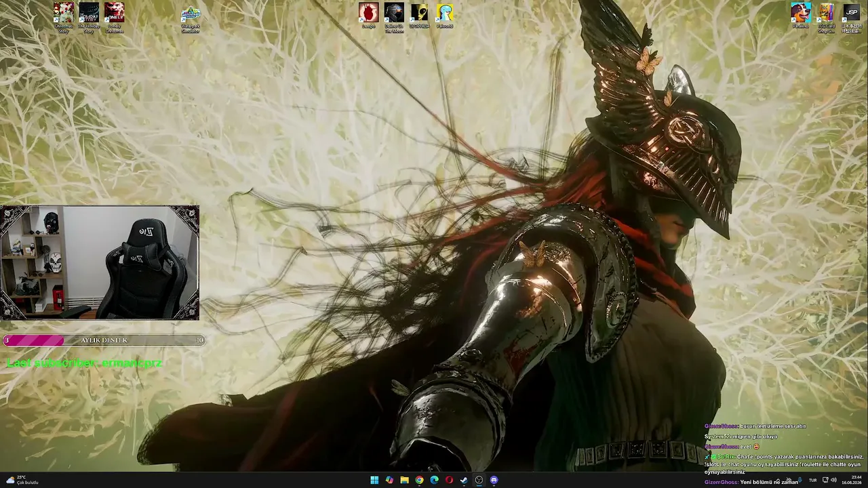Open The Holiday Story desktop shortcut
This screenshot has width=868, height=488.
click(89, 17)
